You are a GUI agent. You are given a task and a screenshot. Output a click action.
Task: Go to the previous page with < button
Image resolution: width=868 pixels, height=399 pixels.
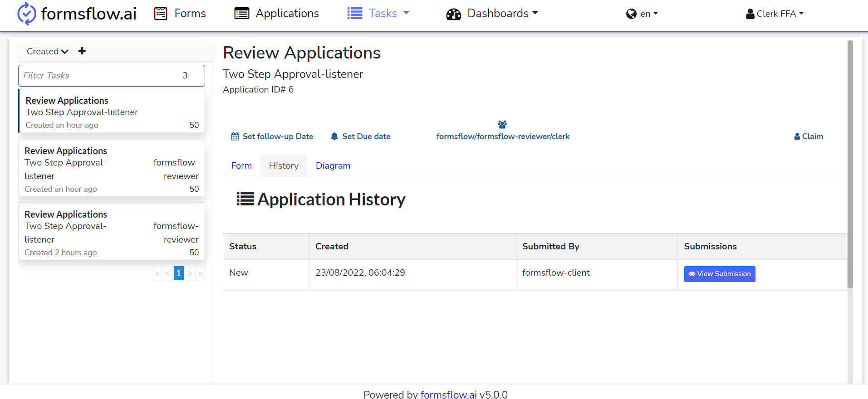coord(168,273)
